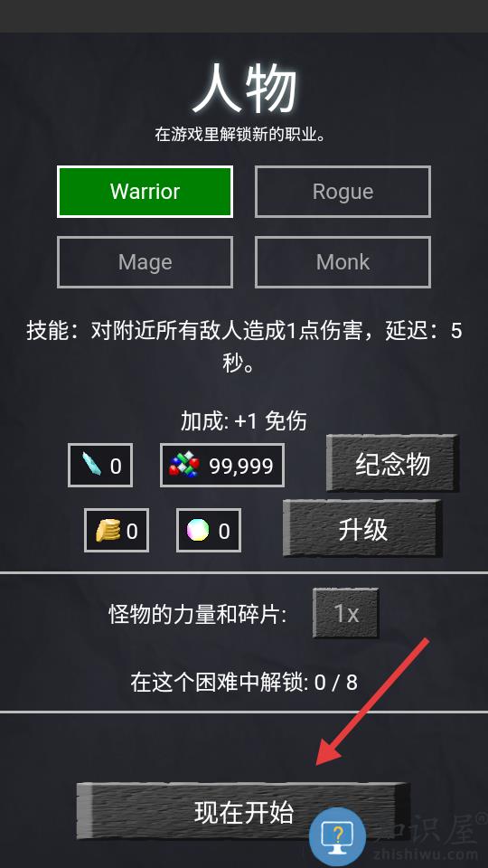488x868 pixels.
Task: Click the 升级 upgrade button
Action: click(x=362, y=529)
